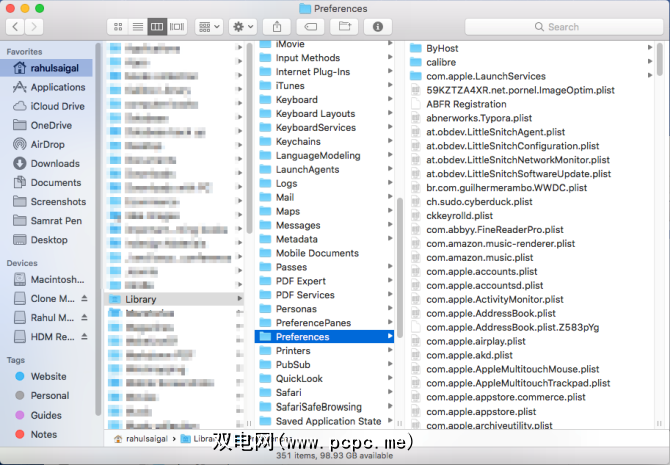Click the New Folder toolbar button

[344, 27]
